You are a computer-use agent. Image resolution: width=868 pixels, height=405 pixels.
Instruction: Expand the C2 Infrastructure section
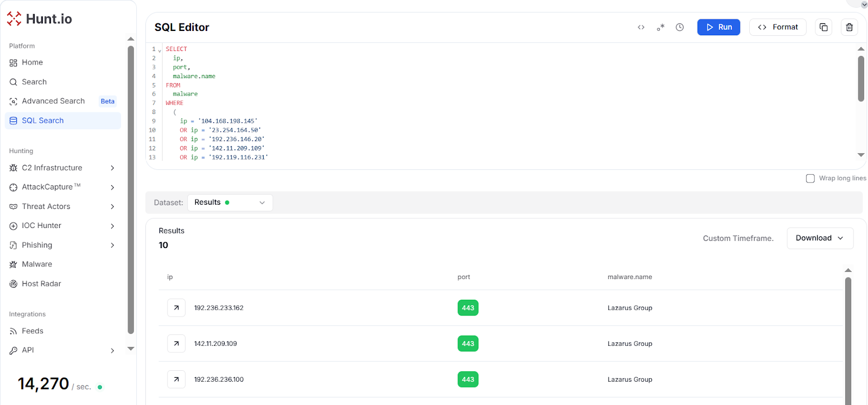point(112,168)
